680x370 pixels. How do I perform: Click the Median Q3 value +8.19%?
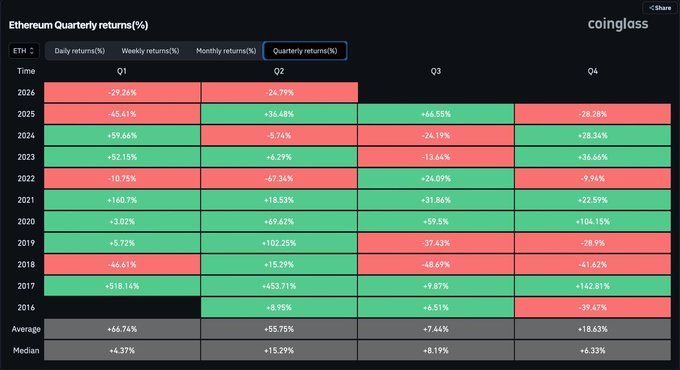[x=436, y=350]
